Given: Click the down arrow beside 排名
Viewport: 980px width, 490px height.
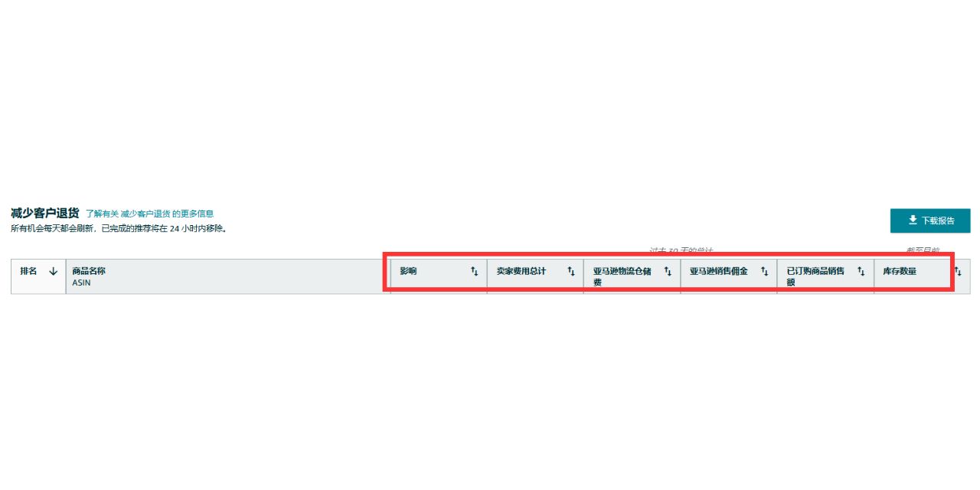Looking at the screenshot, I should [x=53, y=271].
